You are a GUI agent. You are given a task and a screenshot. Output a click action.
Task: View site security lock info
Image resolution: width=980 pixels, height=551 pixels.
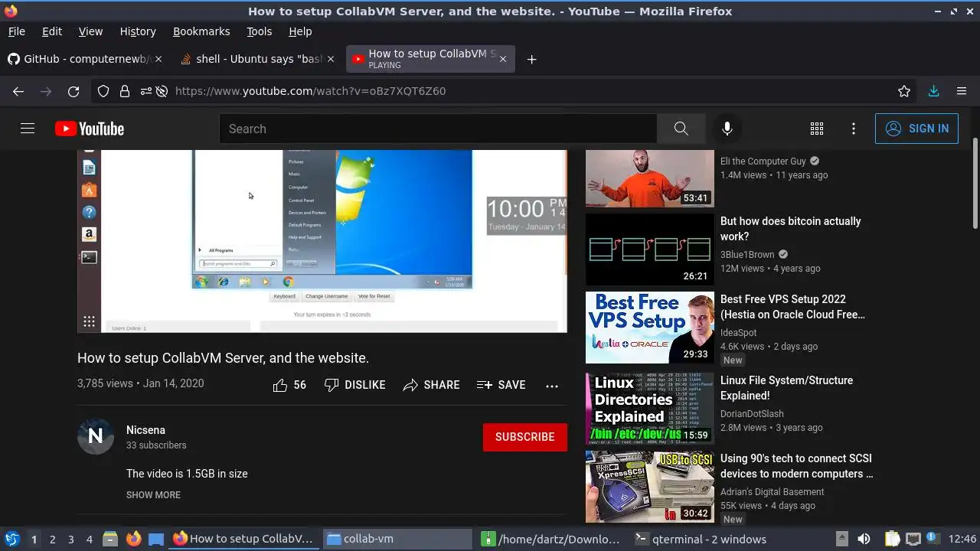[125, 91]
